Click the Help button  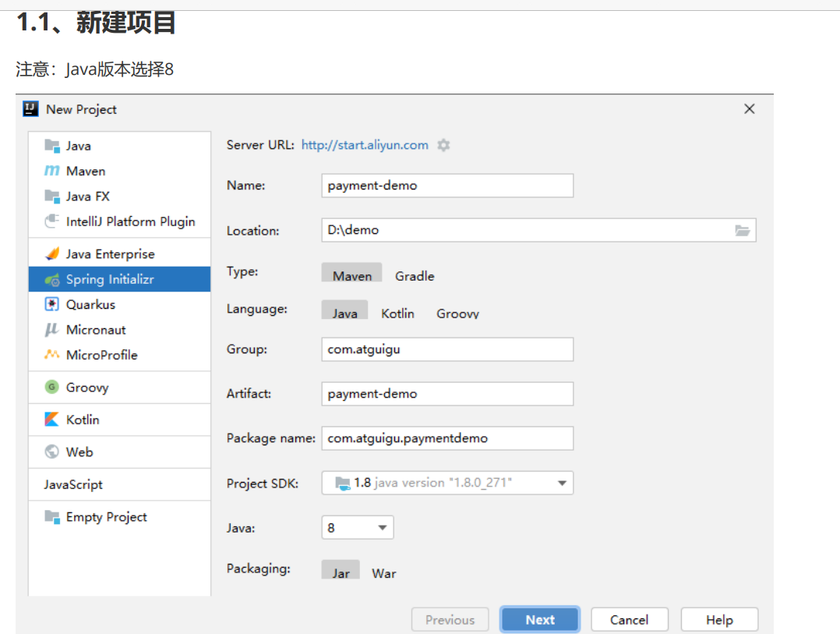click(x=719, y=619)
